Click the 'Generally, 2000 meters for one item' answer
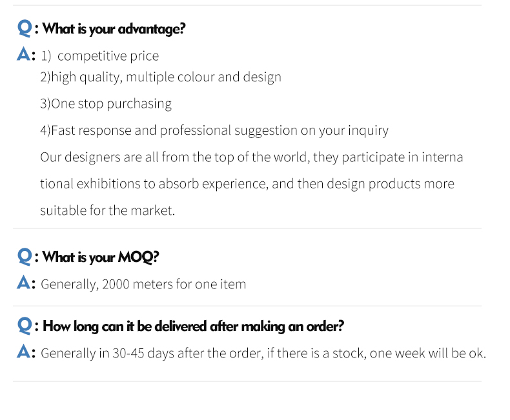 coord(143,285)
